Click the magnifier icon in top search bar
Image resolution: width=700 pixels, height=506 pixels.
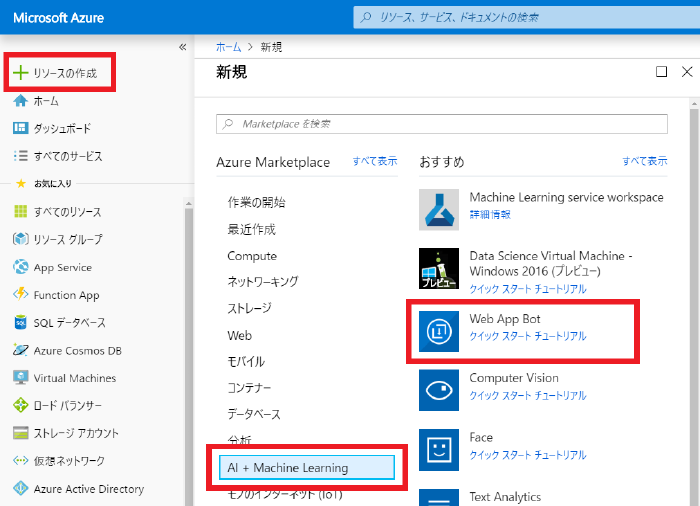click(366, 17)
